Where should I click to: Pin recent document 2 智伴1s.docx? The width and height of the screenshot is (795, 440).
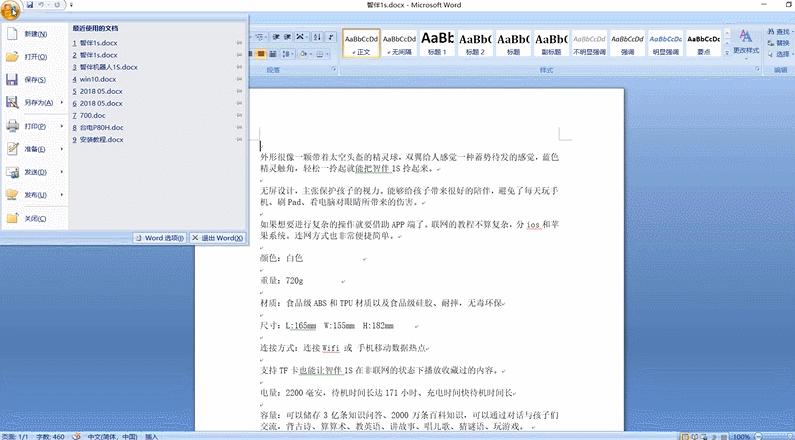239,55
